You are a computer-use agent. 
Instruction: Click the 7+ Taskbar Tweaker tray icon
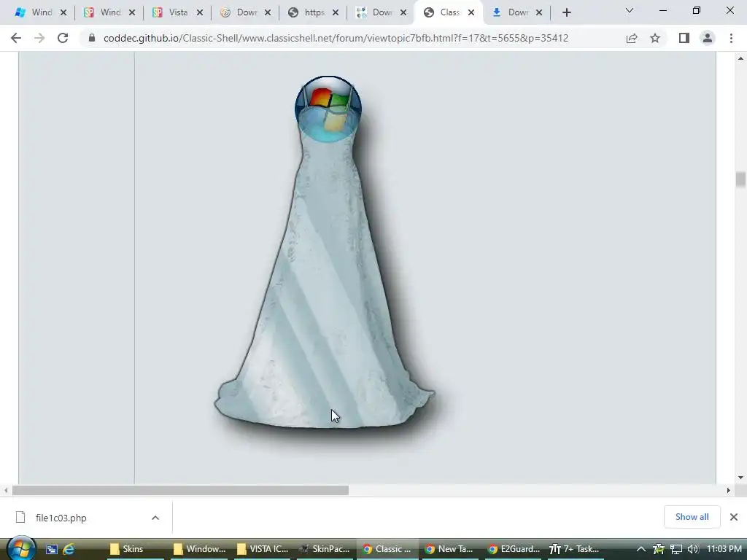tap(659, 549)
